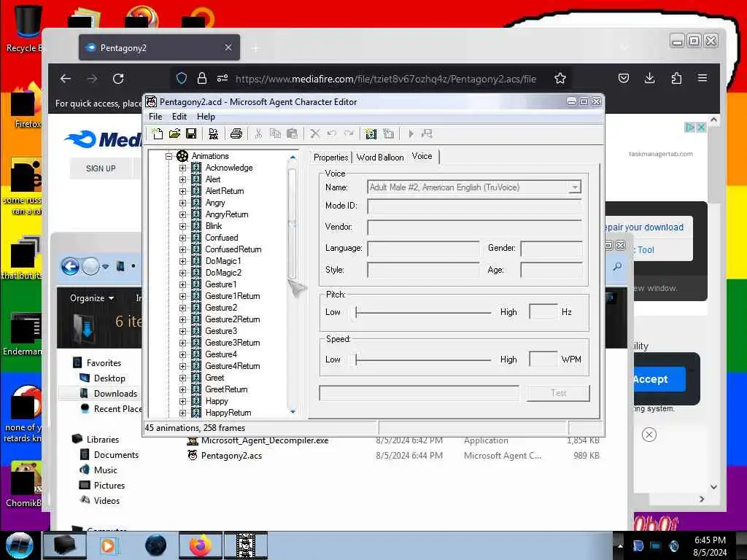Open the Help menu
747x560 pixels.
coord(206,117)
